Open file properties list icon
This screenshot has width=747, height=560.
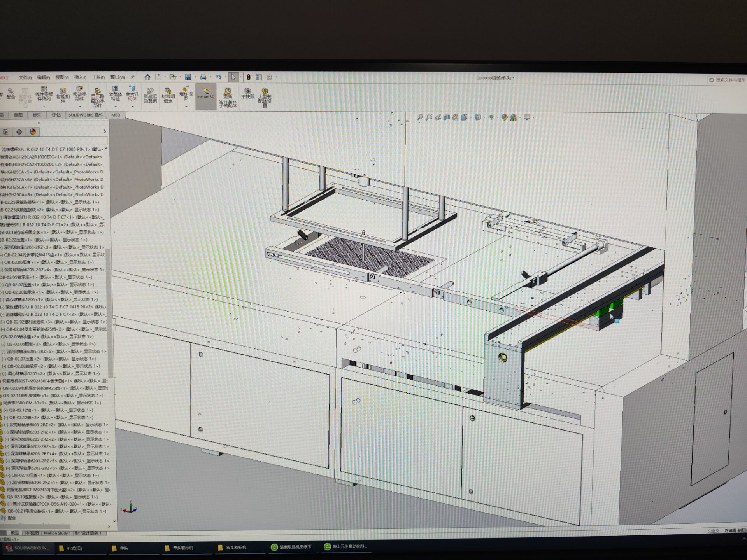259,77
